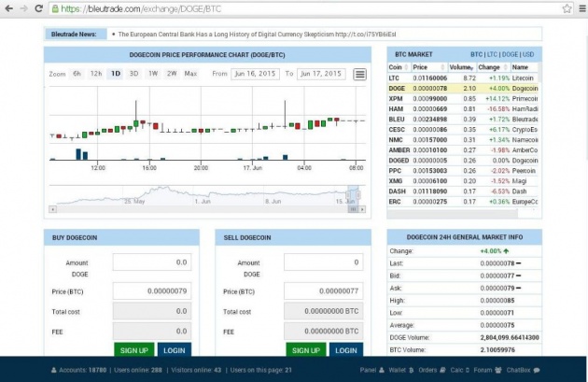Open the ChatBox footer link
The width and height of the screenshot is (588, 382).
coord(523,370)
